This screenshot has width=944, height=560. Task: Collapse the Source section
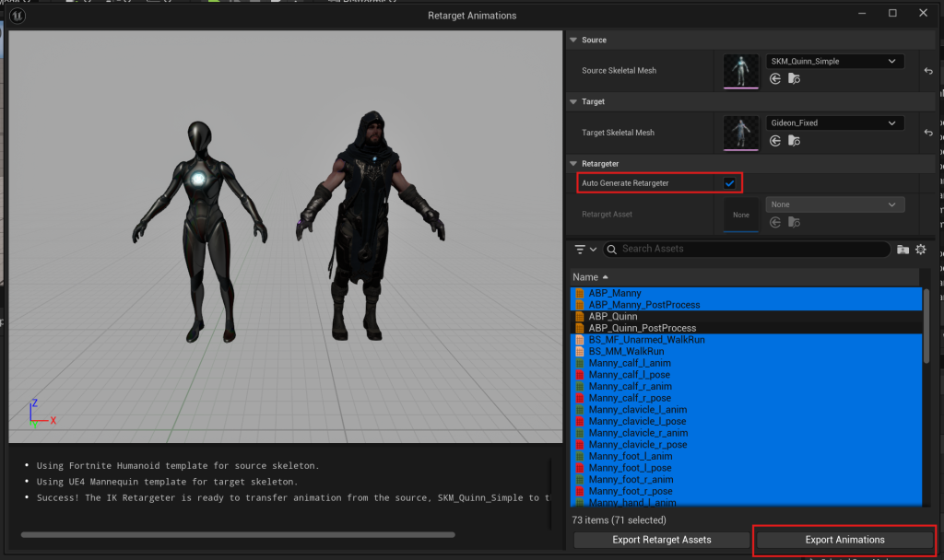point(573,40)
